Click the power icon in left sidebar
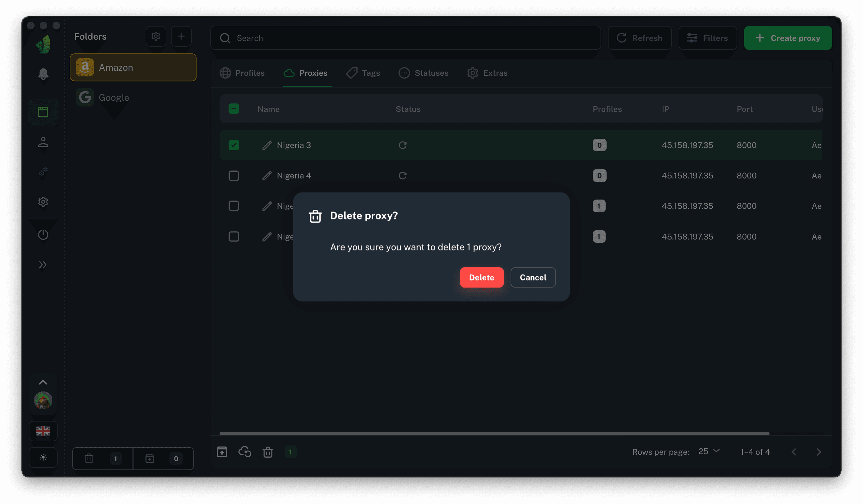Image resolution: width=863 pixels, height=504 pixels. coord(43,235)
